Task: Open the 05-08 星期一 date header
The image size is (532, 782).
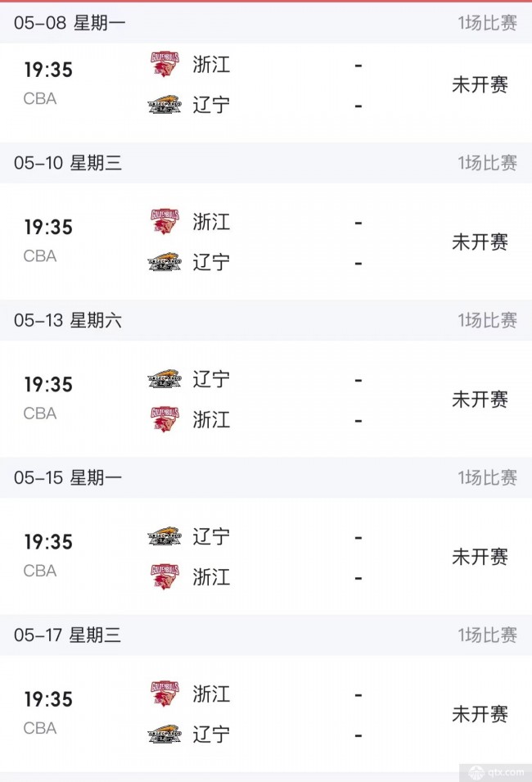Action: coord(70,23)
